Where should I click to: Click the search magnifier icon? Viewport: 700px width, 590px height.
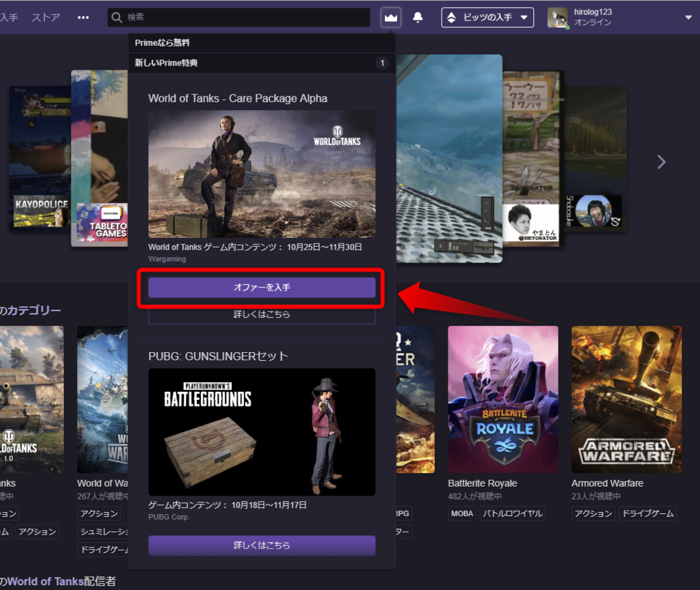117,17
